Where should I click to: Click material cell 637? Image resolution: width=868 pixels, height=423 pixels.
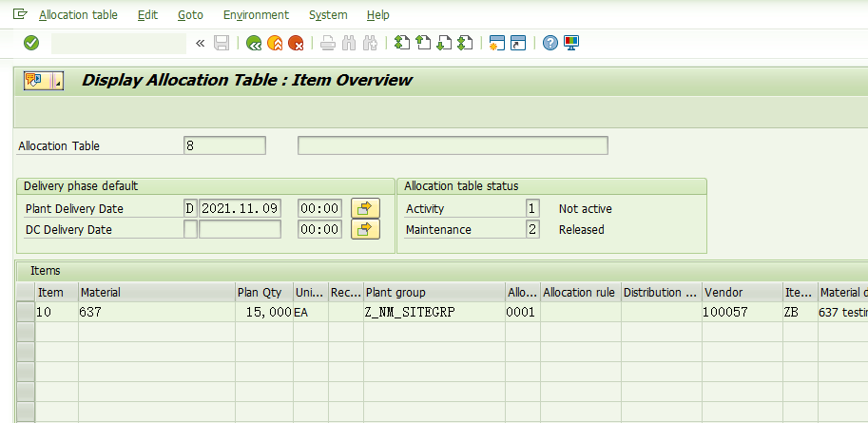click(x=157, y=313)
